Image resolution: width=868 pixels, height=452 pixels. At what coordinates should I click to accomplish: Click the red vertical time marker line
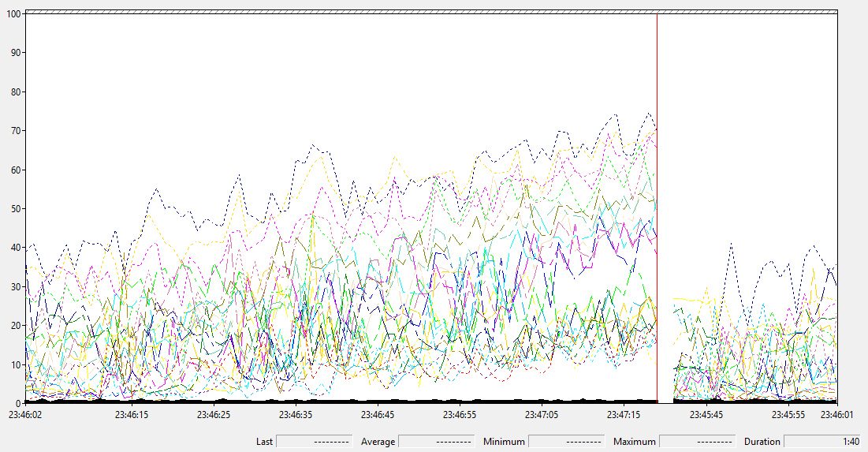[x=657, y=208]
